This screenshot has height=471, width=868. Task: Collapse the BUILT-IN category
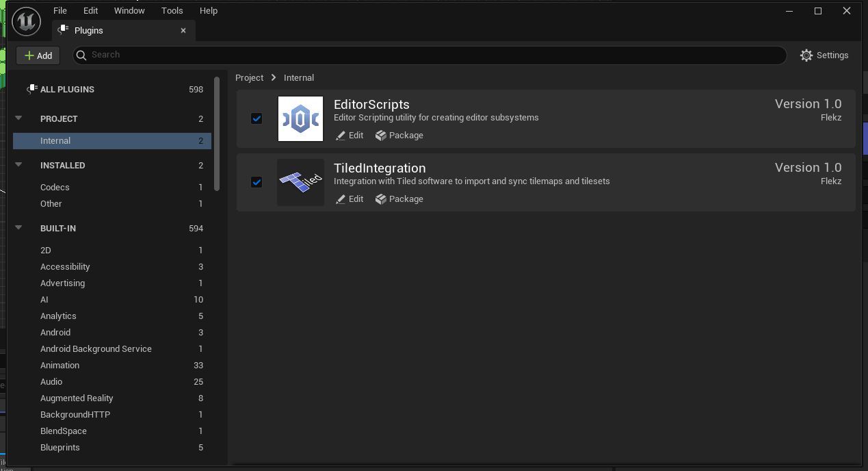[19, 228]
